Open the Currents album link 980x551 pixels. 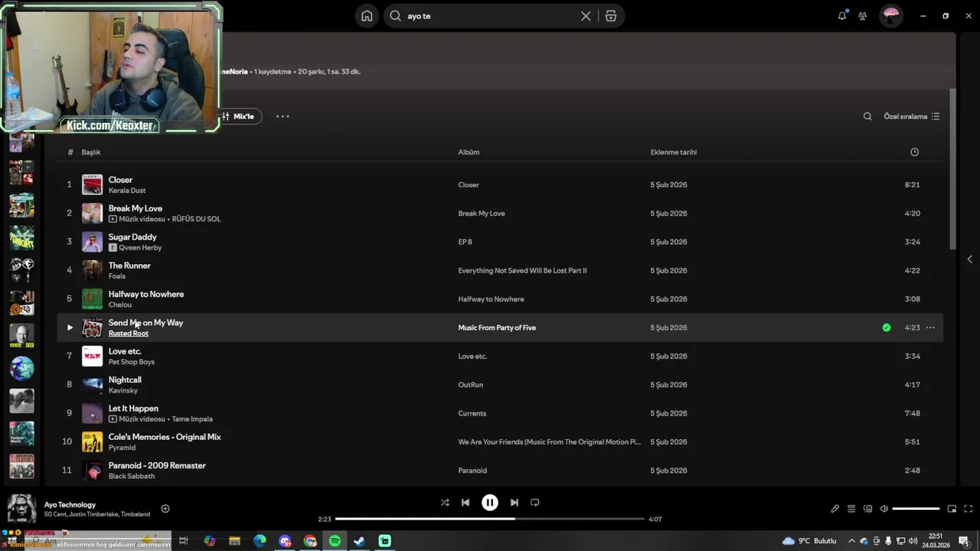coord(472,413)
